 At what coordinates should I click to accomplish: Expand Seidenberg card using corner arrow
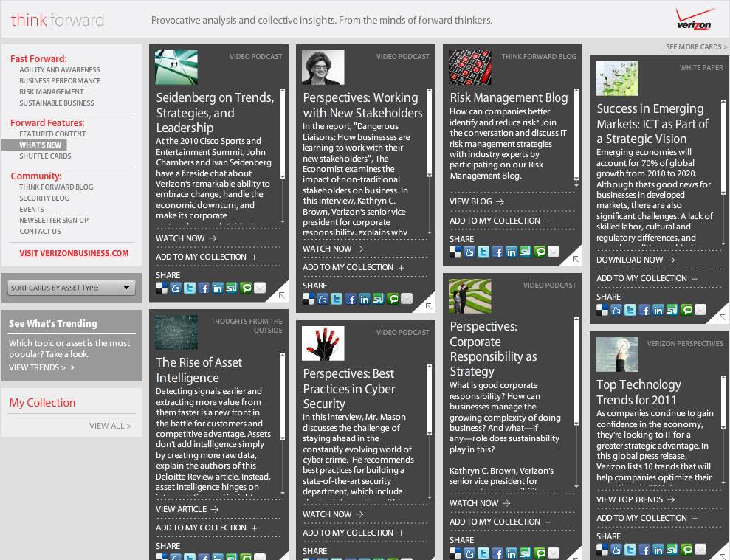click(x=281, y=295)
